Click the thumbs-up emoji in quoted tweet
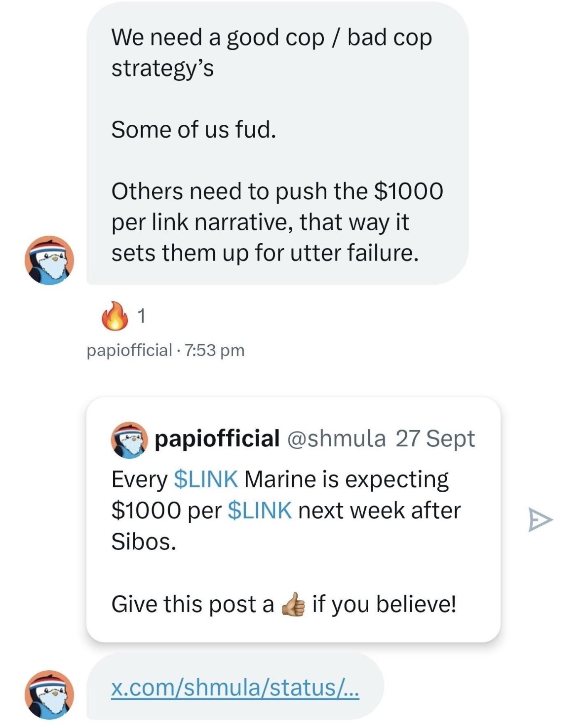Screen dimensions: 582x728 click(x=293, y=604)
